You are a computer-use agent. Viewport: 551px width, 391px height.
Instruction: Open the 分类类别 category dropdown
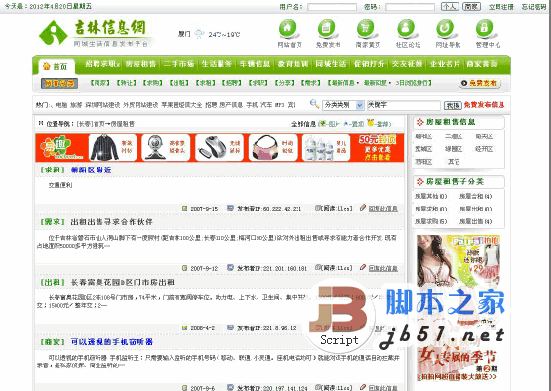(x=343, y=105)
